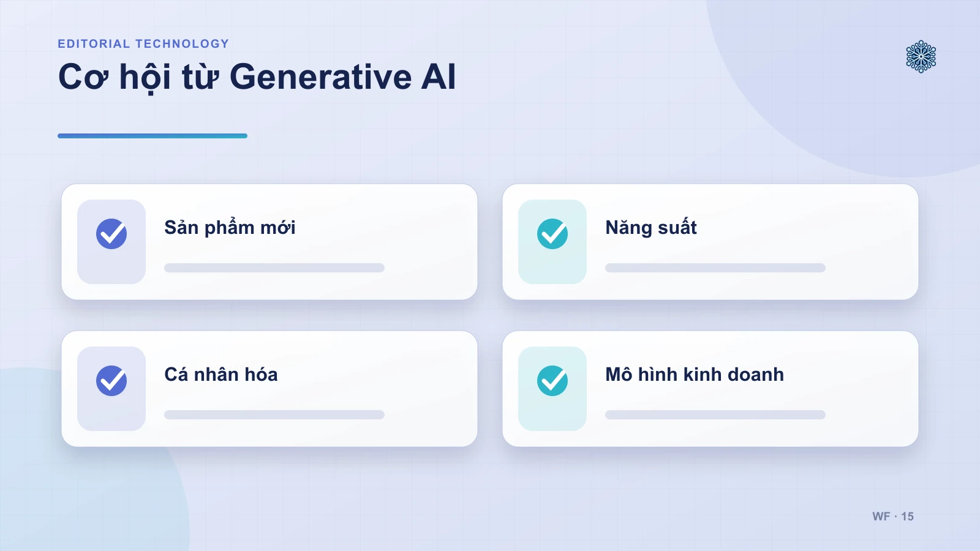Screen dimensions: 980x551
Task: Click the teal checkmark beside Mô hình kinh doanh
Action: (x=552, y=381)
